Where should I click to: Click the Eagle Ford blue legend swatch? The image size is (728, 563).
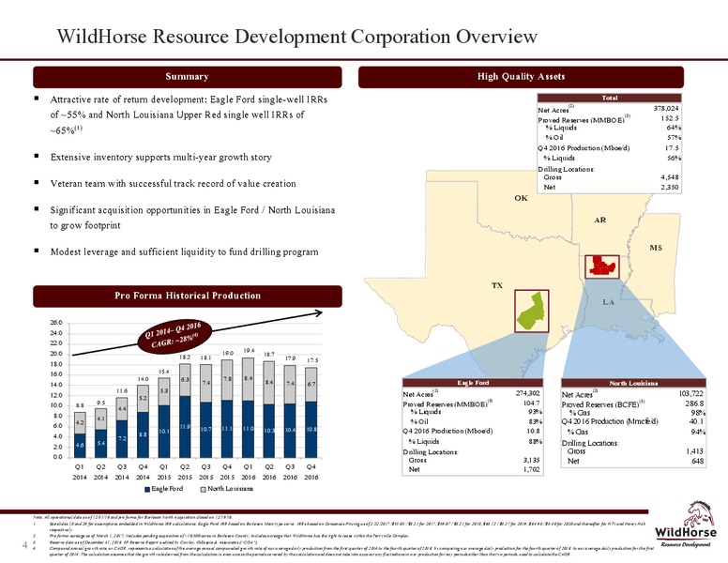pyautogui.click(x=147, y=489)
